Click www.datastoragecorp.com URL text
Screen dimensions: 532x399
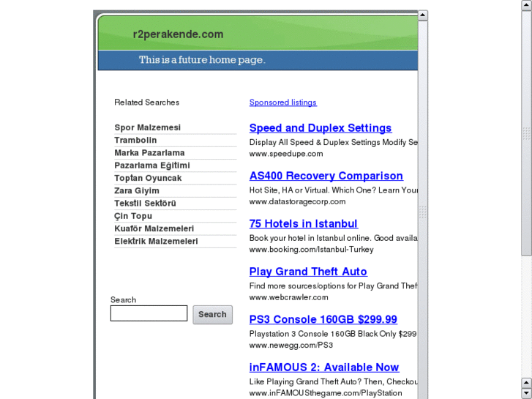pos(297,202)
